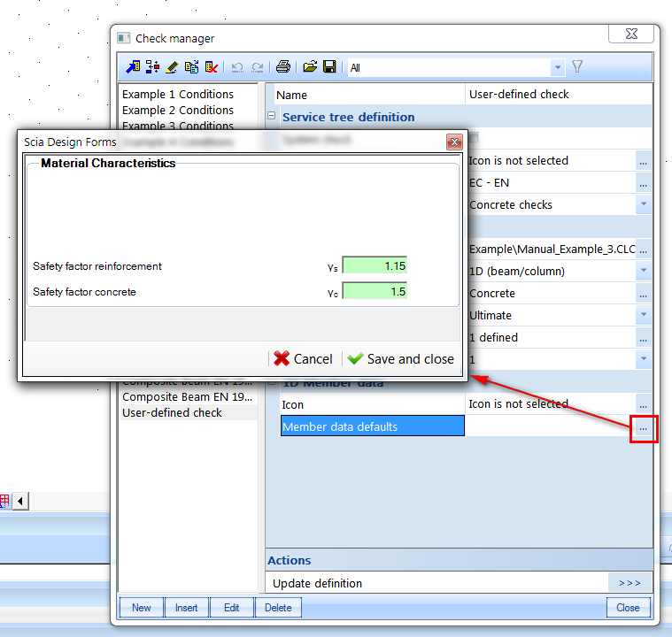Click ellipsis button beside EC - EN
The image size is (672, 637).
(x=644, y=183)
